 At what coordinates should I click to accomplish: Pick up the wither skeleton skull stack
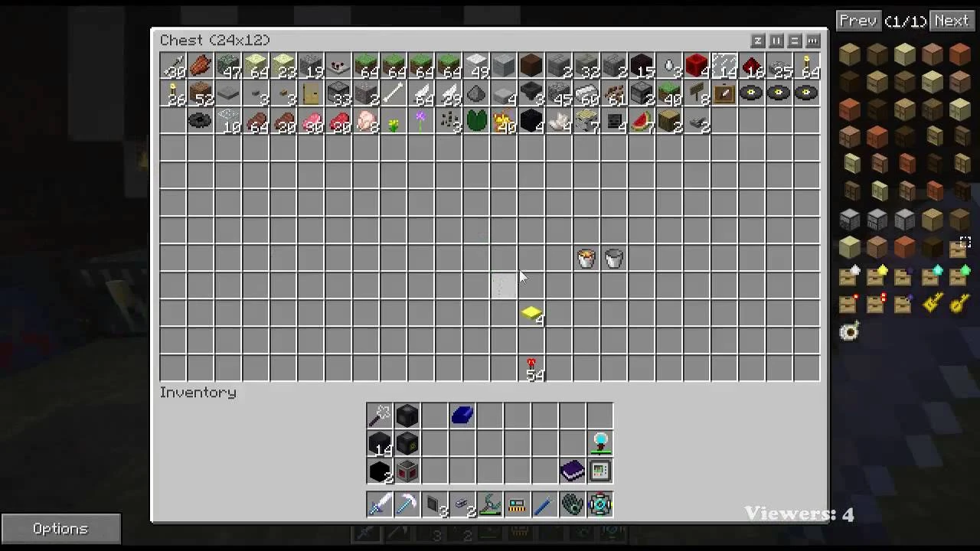614,122
